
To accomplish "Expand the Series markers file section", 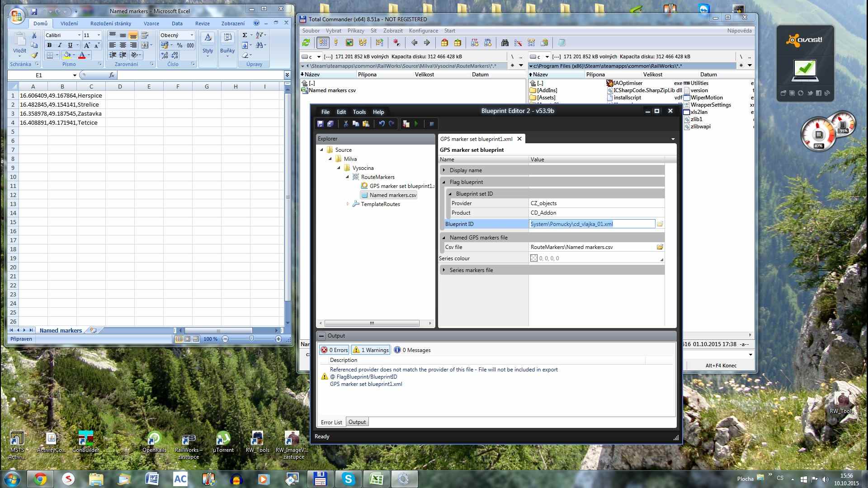I will (444, 270).
